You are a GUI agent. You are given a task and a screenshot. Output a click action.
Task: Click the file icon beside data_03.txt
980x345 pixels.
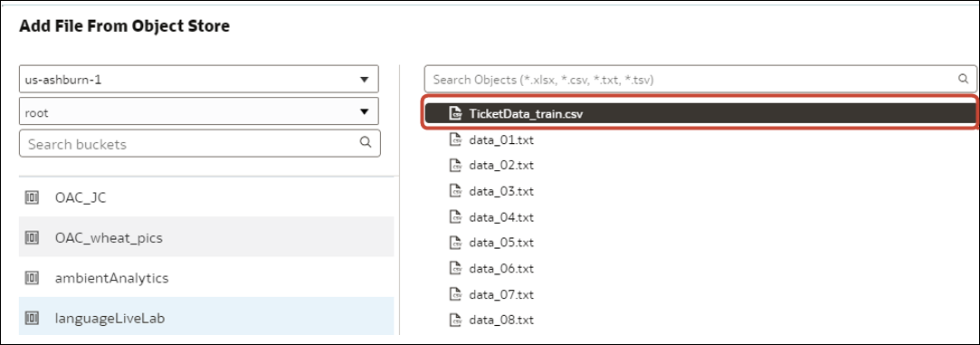point(456,191)
